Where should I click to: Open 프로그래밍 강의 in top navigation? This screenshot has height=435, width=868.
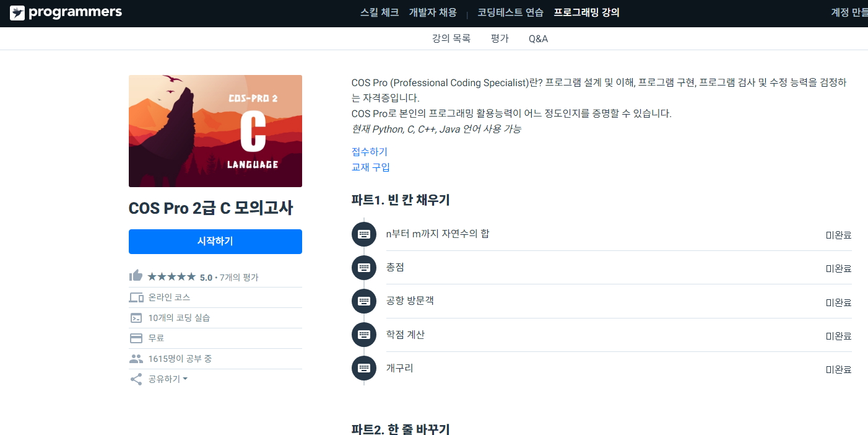[586, 12]
